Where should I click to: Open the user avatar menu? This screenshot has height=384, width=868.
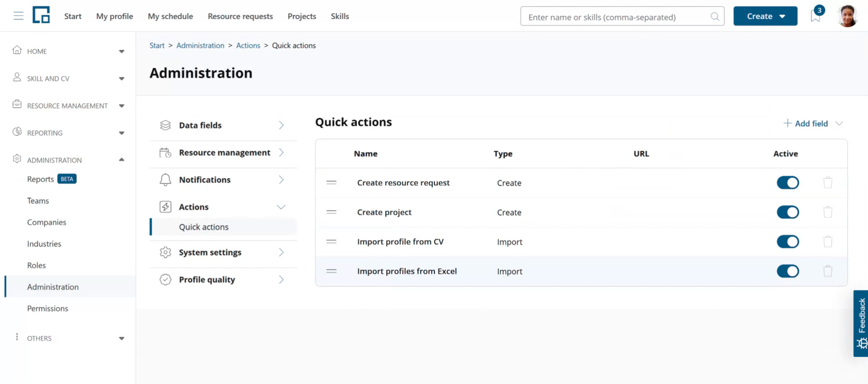coord(847,16)
